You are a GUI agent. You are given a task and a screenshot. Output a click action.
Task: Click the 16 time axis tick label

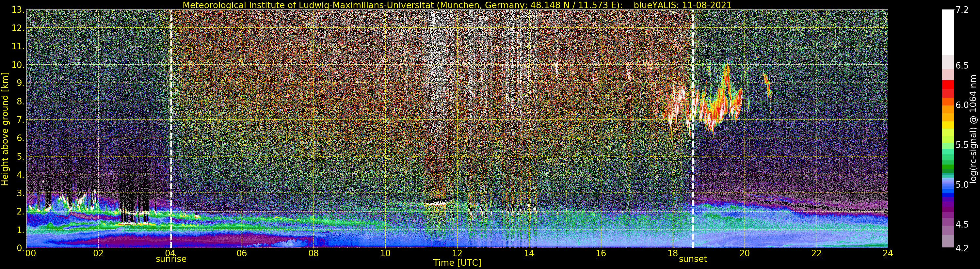[601, 253]
